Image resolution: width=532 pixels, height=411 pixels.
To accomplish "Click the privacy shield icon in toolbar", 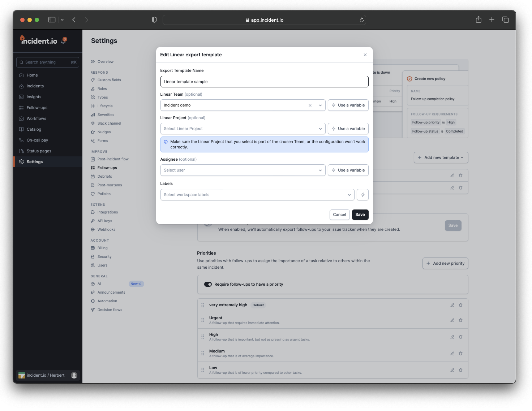I will (154, 20).
